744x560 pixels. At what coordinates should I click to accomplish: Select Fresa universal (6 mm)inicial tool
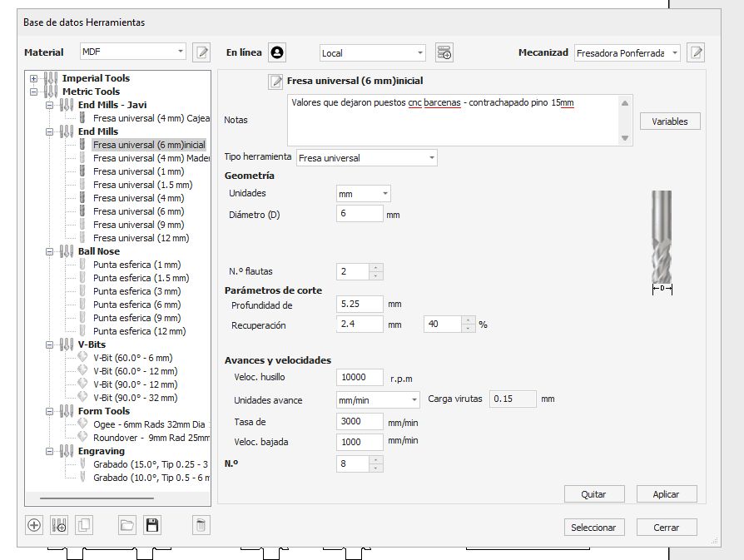pos(149,145)
